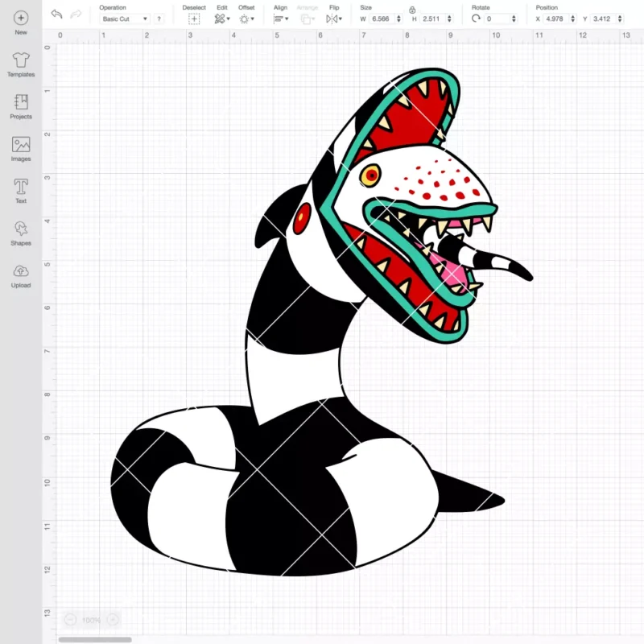Expand the Arrange dropdown arrow

point(314,19)
